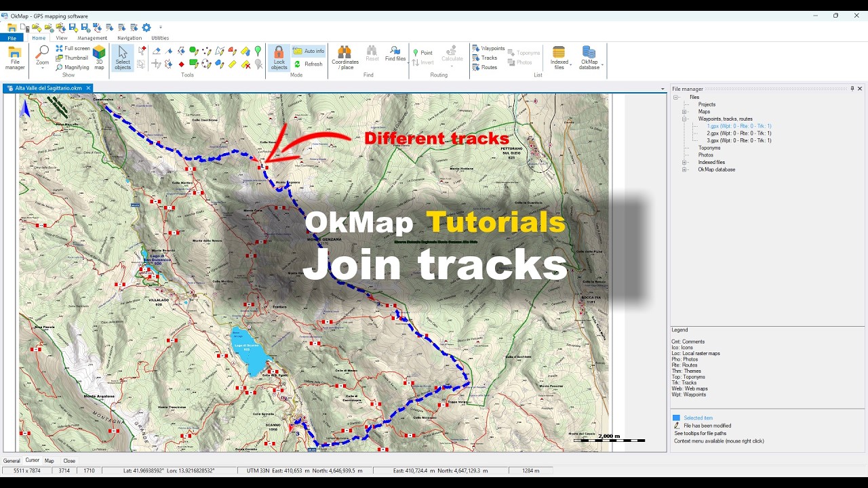Refresh the map display
This screenshot has height=488, width=868.
tap(308, 64)
